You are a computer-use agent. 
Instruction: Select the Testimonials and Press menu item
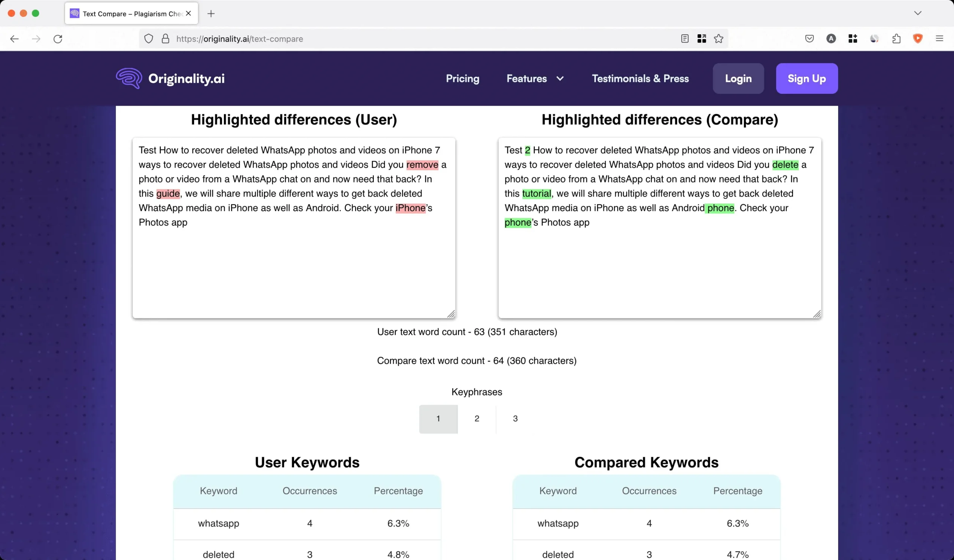click(641, 78)
